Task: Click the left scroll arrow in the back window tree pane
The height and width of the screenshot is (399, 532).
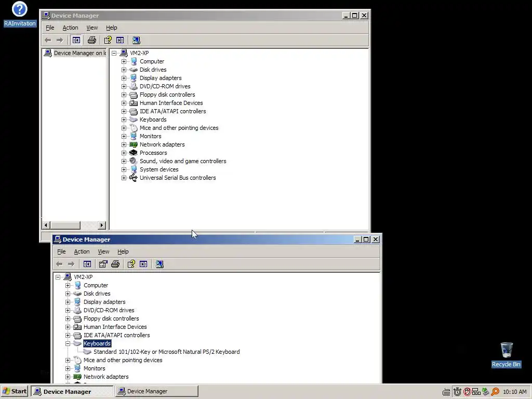Action: [x=46, y=225]
